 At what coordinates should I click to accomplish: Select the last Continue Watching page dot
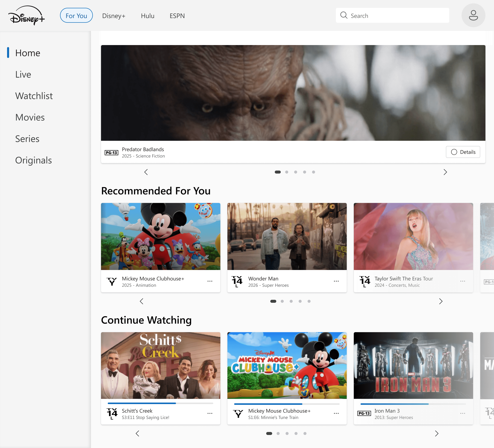pos(305,433)
